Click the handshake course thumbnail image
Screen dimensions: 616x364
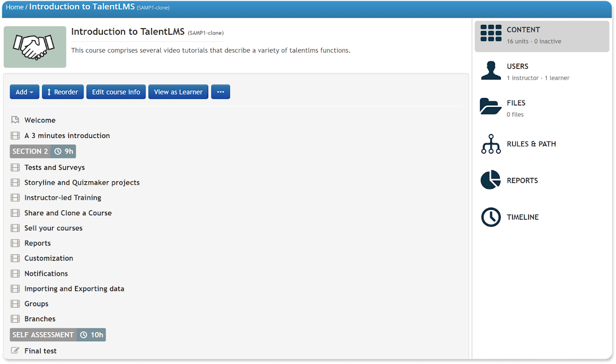click(x=35, y=47)
